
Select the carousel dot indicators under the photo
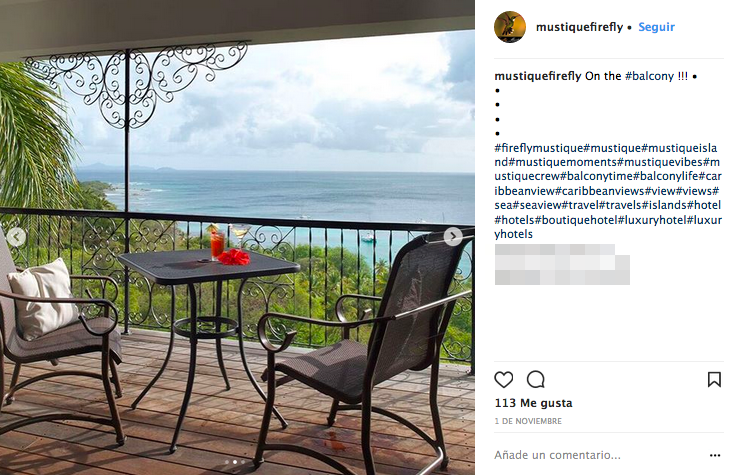(x=235, y=462)
